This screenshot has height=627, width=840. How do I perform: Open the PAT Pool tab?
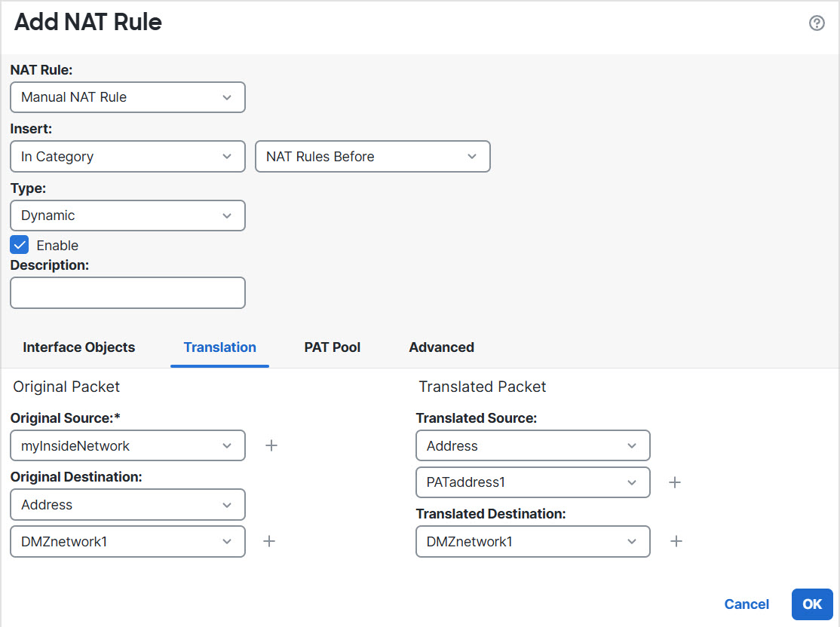[x=333, y=347]
